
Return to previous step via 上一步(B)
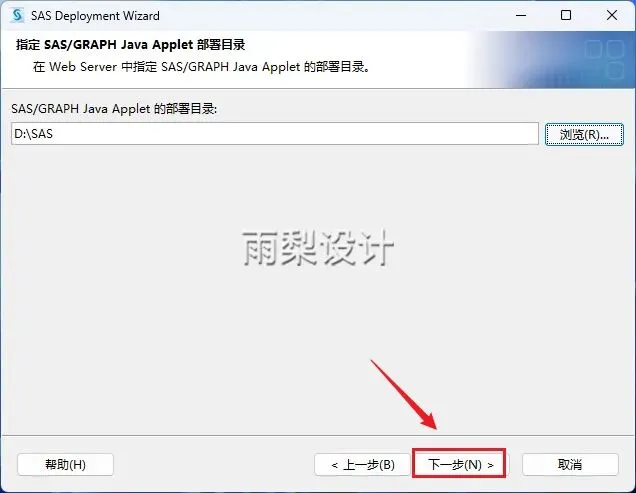pos(362,465)
